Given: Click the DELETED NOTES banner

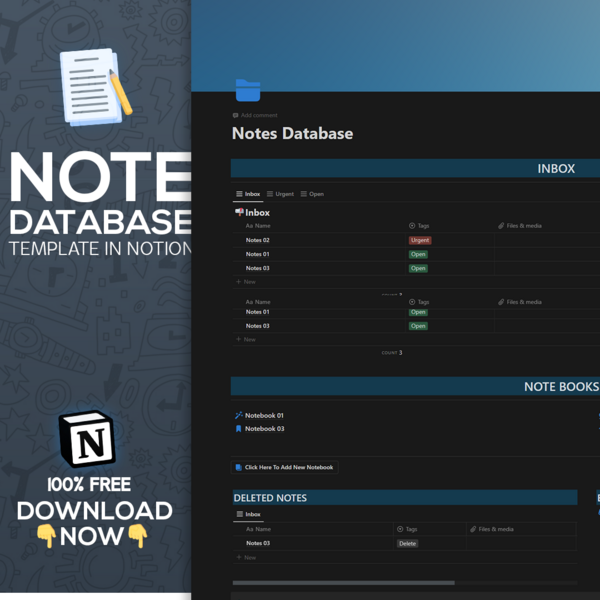Looking at the screenshot, I should [405, 497].
